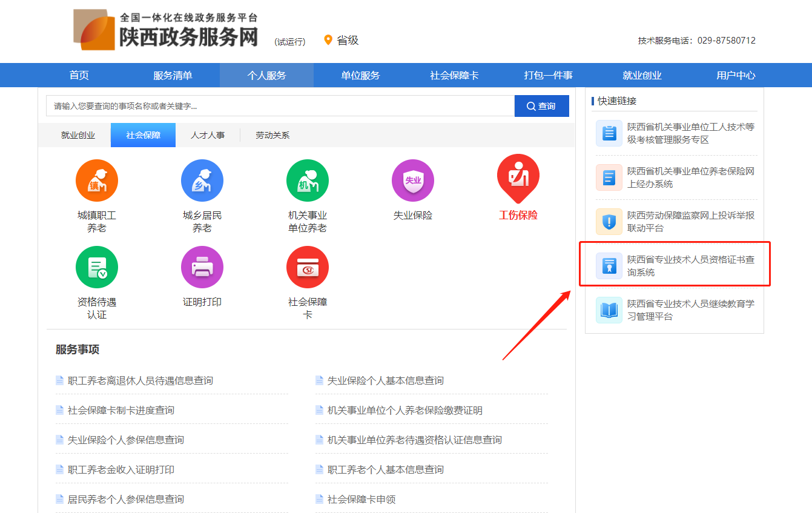Go to 用户中心 in the top menu
The height and width of the screenshot is (513, 812).
pyautogui.click(x=736, y=76)
